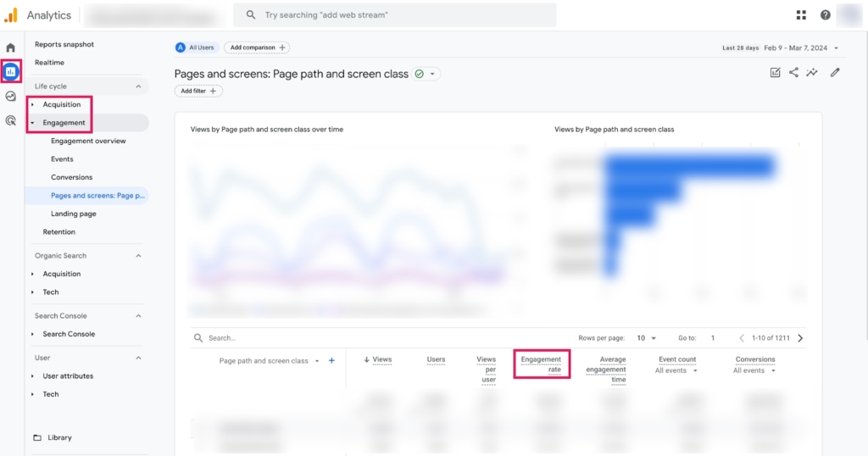Viewport: 868px width, 456px height.
Task: Open Engagement overview report
Action: [88, 141]
